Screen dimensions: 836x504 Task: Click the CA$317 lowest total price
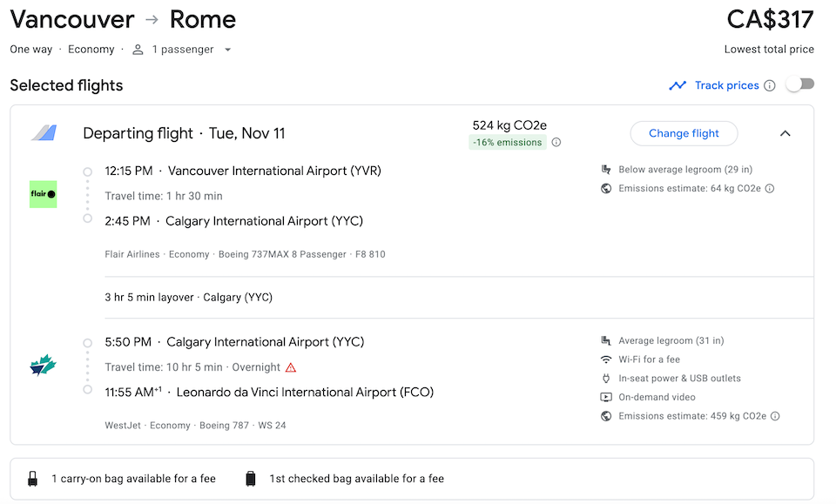[770, 20]
